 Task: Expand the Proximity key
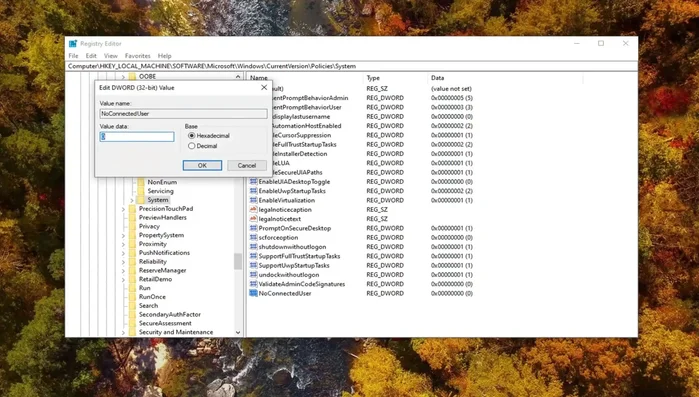123,244
